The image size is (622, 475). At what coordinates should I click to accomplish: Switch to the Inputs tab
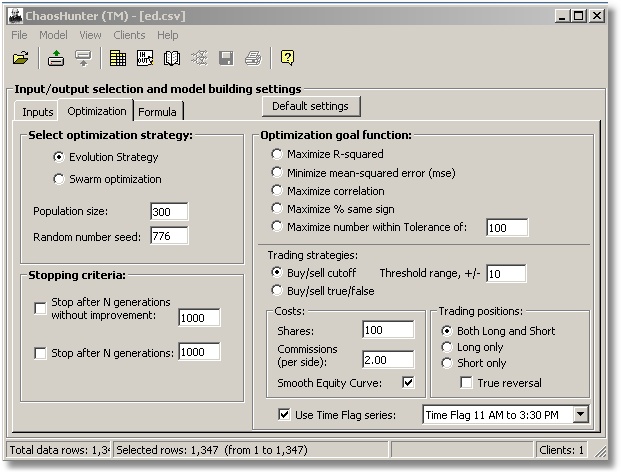coord(37,112)
